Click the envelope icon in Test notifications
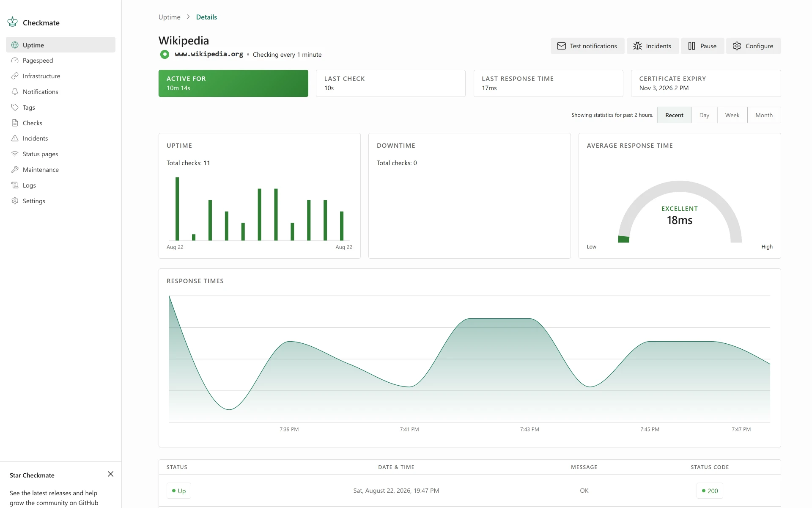Image resolution: width=812 pixels, height=508 pixels. point(561,46)
